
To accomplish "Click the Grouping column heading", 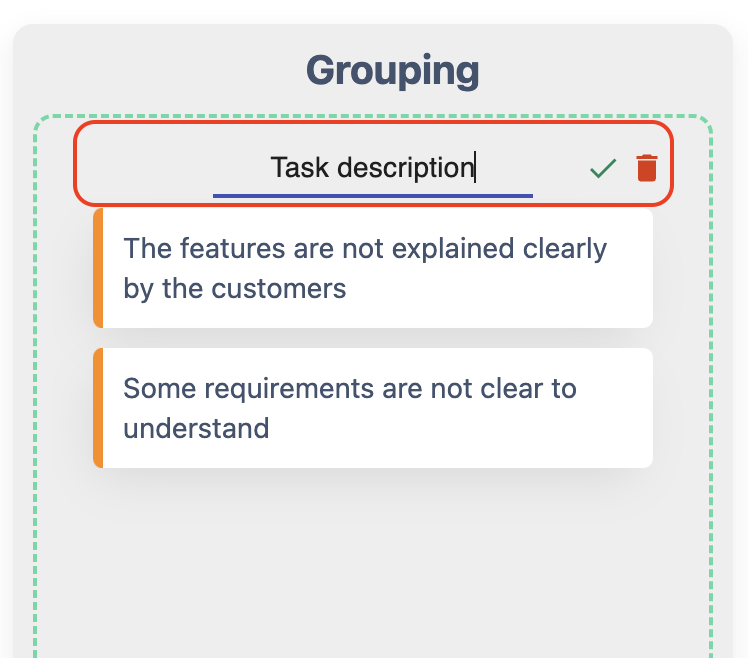I will (x=392, y=71).
